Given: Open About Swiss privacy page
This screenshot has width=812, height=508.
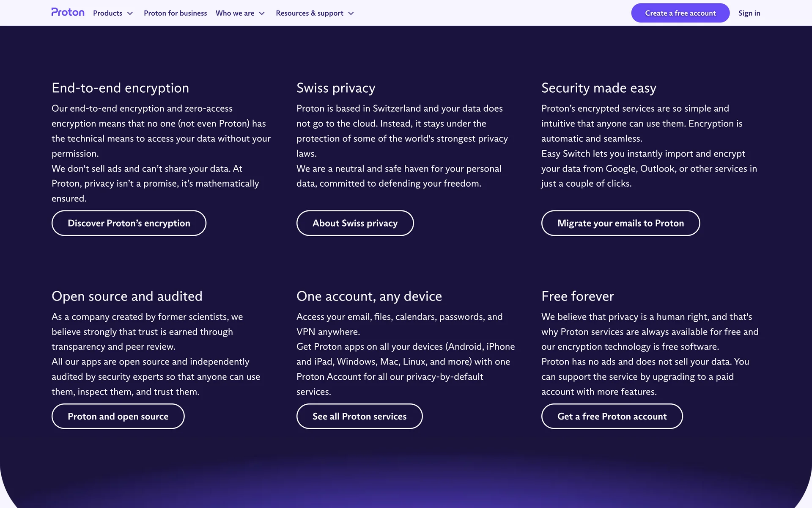Looking at the screenshot, I should click(355, 223).
